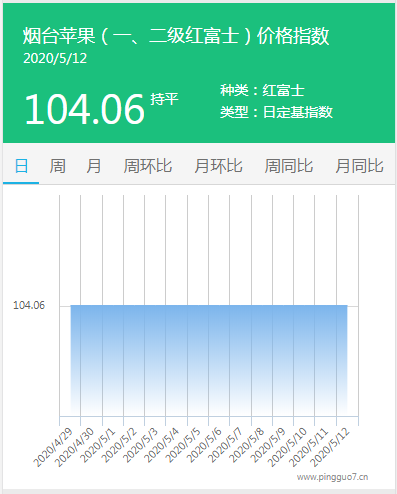397x494 pixels.
Task: Click the x-axis label 2020/5/10
Action: coord(287,447)
